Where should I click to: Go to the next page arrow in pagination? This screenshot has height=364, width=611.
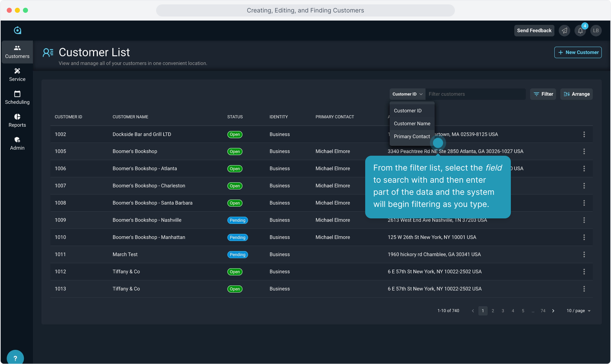553,311
